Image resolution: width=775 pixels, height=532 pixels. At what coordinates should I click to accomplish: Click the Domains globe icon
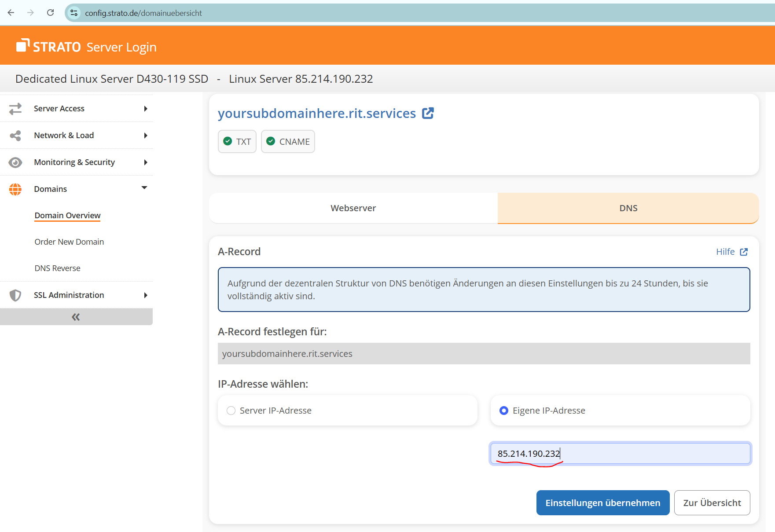15,189
